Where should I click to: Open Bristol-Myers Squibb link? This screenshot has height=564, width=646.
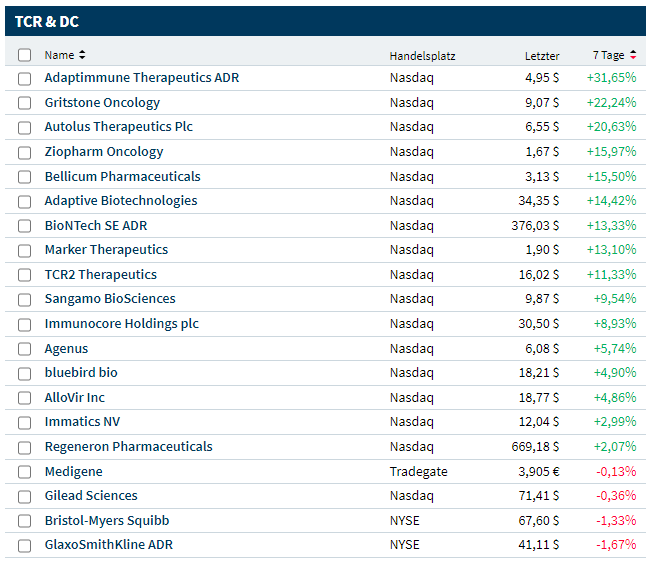(107, 521)
